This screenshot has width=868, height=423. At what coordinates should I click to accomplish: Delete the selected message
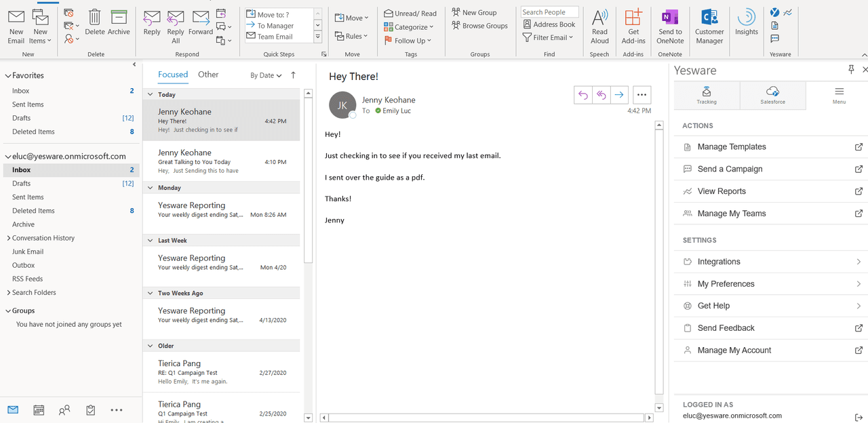95,22
